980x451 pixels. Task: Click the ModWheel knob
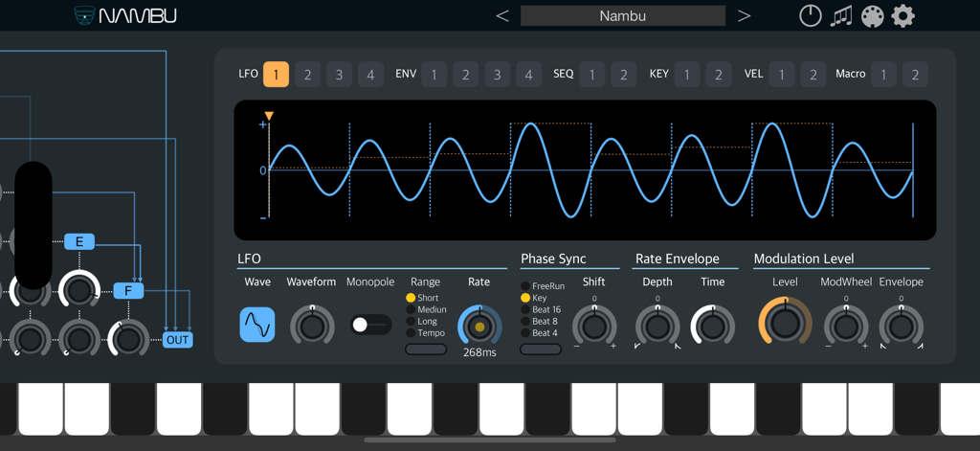point(846,325)
